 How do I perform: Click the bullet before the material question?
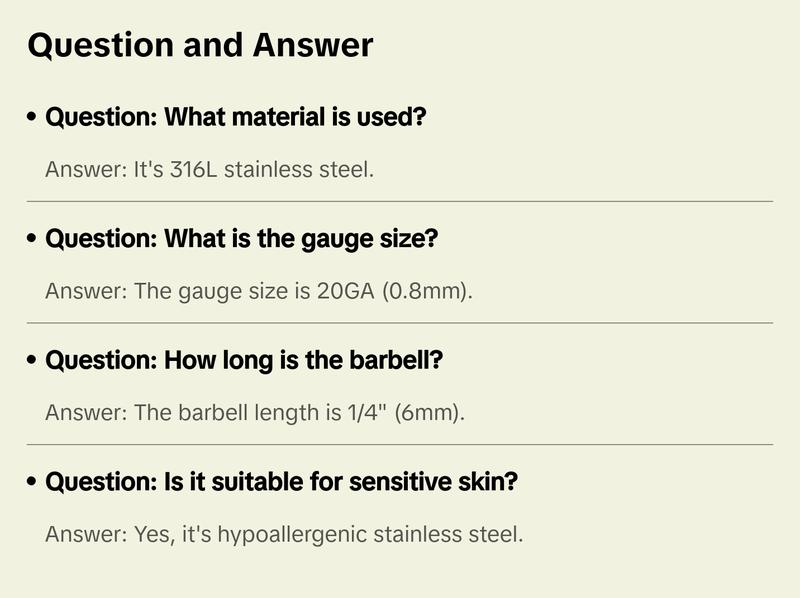coord(33,118)
